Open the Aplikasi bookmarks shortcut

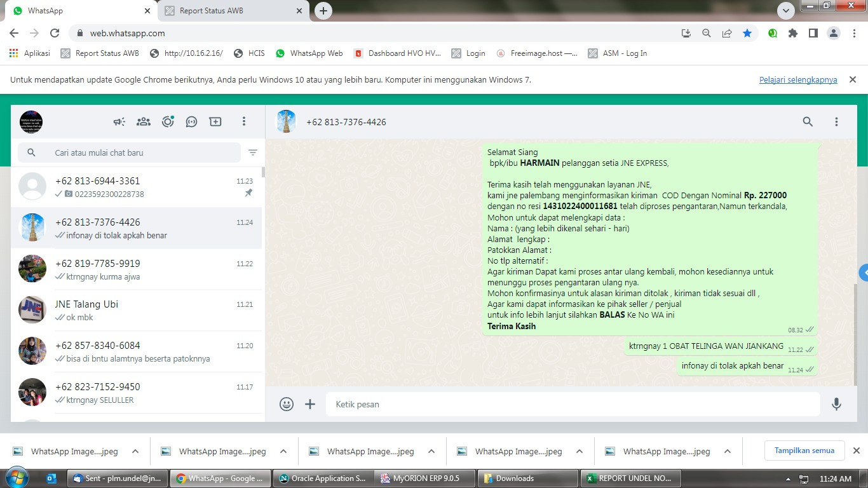pyautogui.click(x=30, y=53)
